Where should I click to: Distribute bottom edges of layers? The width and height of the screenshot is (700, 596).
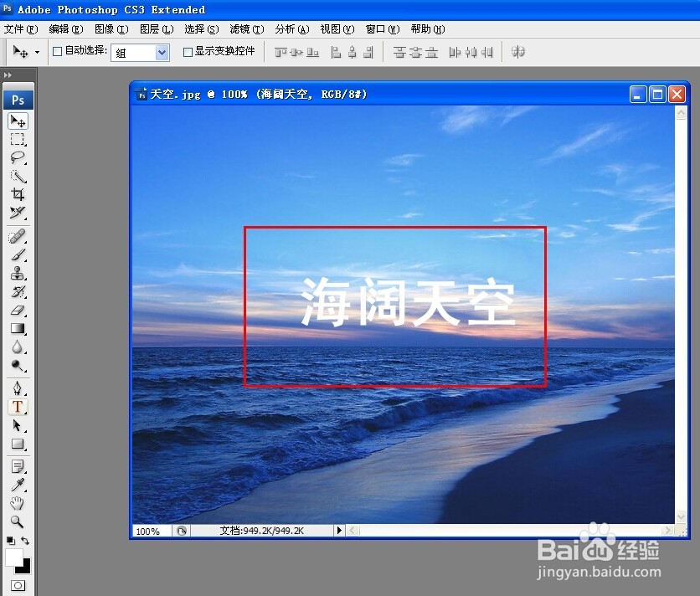(x=431, y=52)
